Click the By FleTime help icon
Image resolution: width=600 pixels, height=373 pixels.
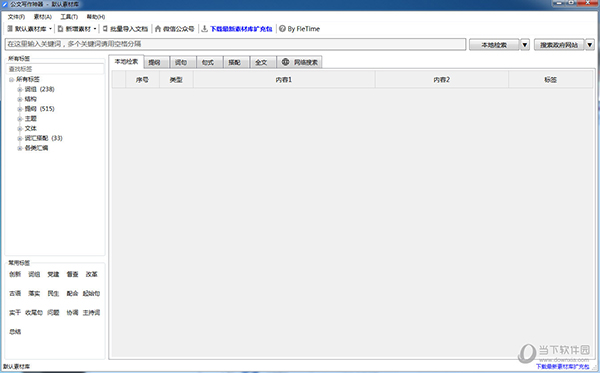282,29
